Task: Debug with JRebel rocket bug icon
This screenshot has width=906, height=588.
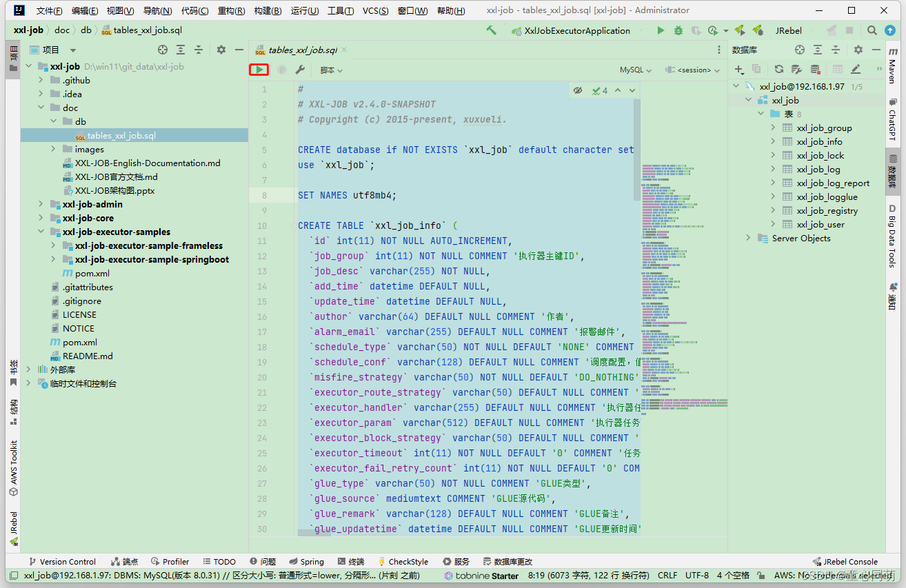Action: [758, 30]
